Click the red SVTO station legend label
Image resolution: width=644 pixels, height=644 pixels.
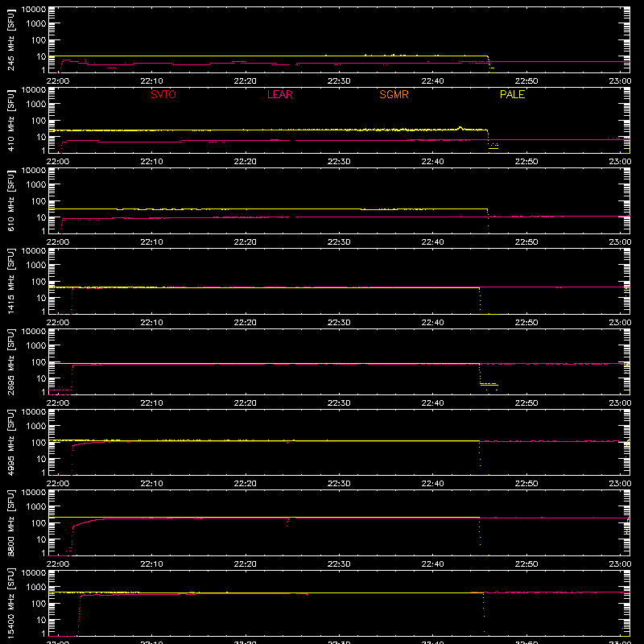click(163, 94)
